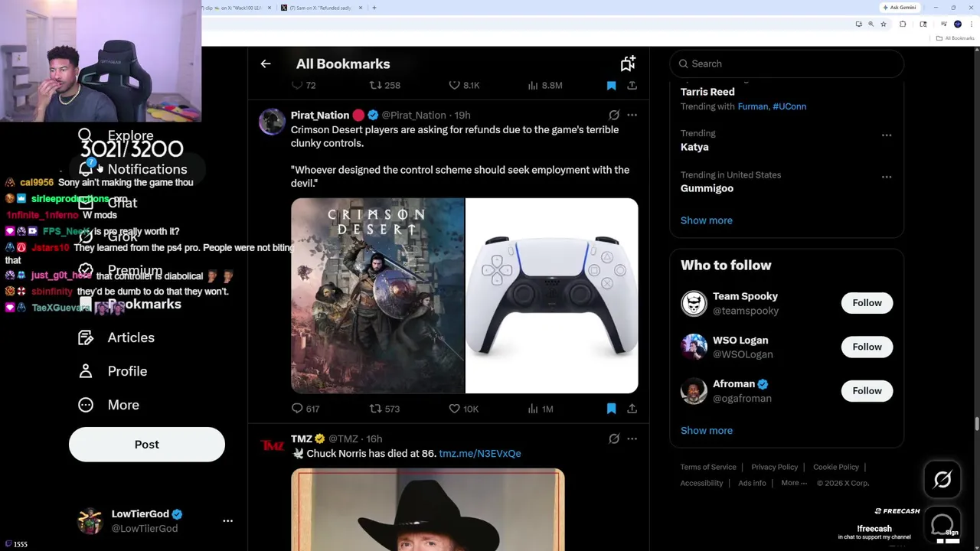Like the Crimson Desert post with 10K likes

pyautogui.click(x=463, y=409)
